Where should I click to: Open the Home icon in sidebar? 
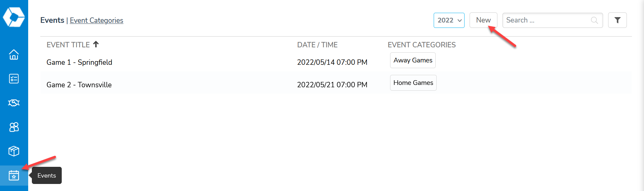click(x=14, y=54)
